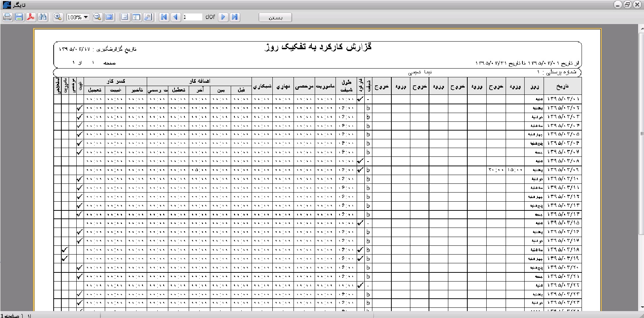Click the absence checkmark in row 1395/03/02
Viewport: 644px width, 318px height.
[x=80, y=108]
